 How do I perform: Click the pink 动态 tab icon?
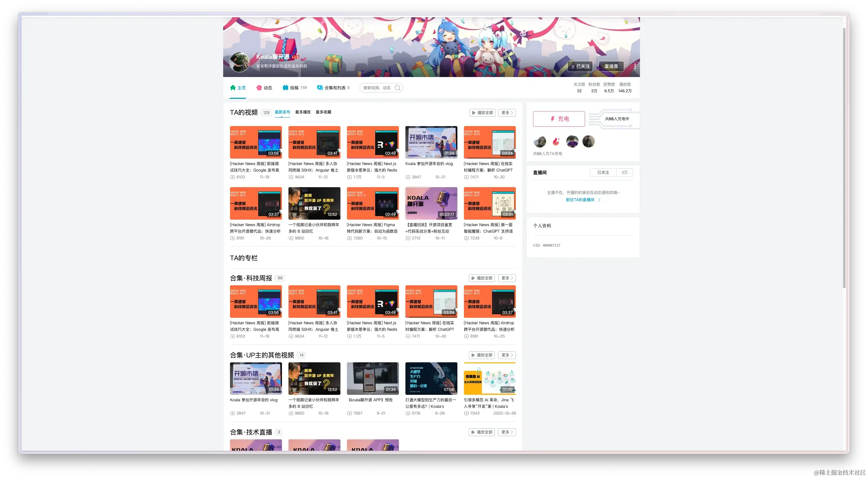(259, 88)
